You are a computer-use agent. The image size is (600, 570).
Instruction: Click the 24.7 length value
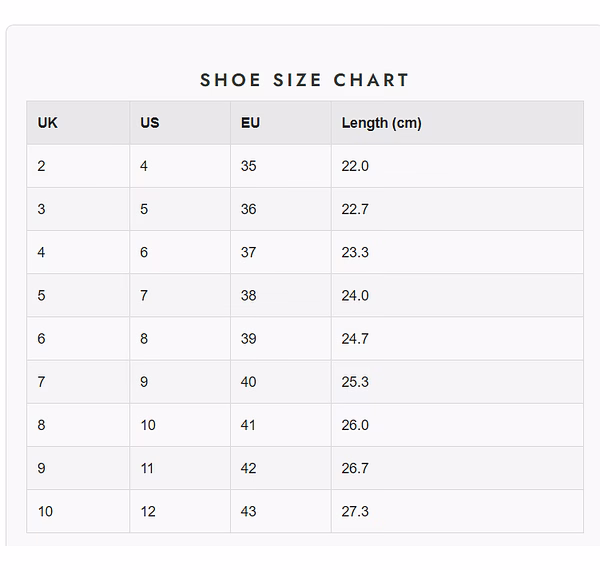[x=355, y=339]
